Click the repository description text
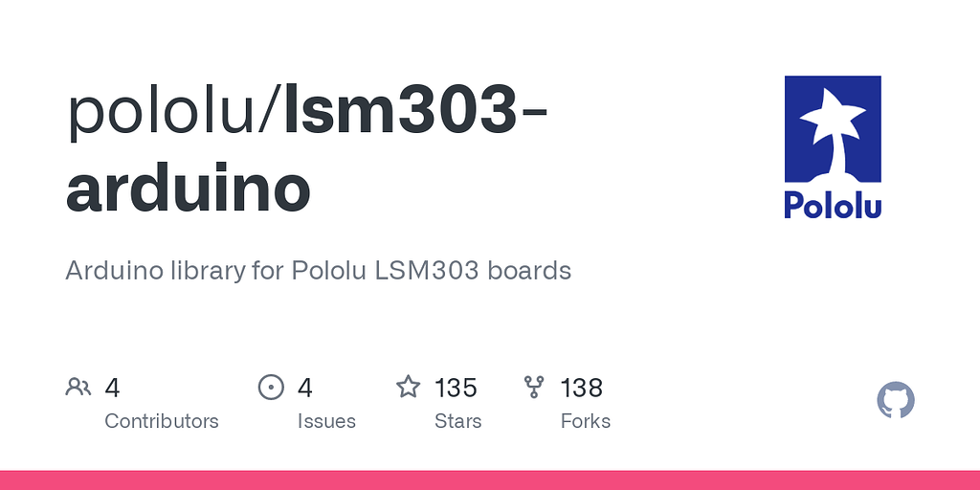 318,271
